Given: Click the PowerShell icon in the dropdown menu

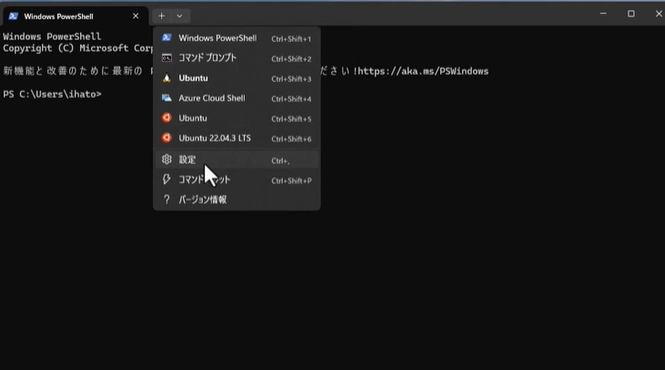Looking at the screenshot, I should (x=167, y=38).
